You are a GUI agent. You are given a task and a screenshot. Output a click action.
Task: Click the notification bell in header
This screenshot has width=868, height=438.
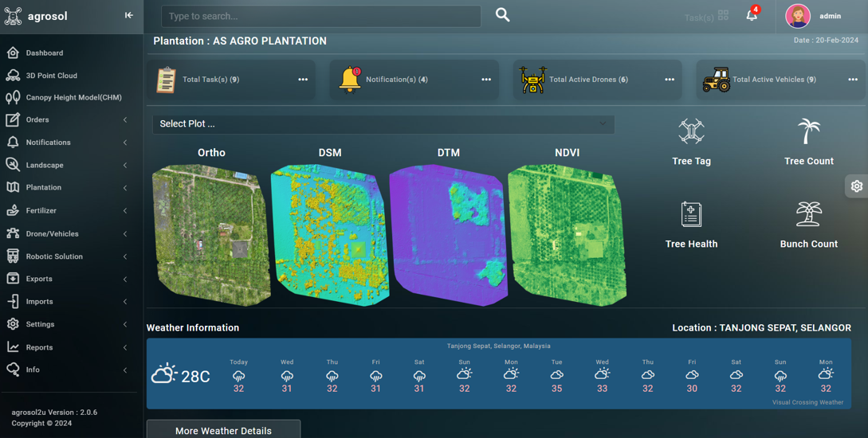pos(752,15)
